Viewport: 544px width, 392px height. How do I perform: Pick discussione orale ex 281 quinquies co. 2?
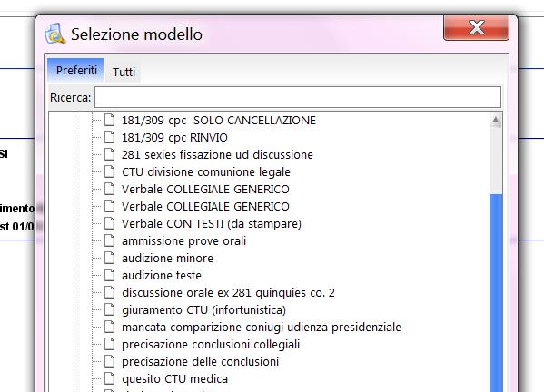[228, 292]
